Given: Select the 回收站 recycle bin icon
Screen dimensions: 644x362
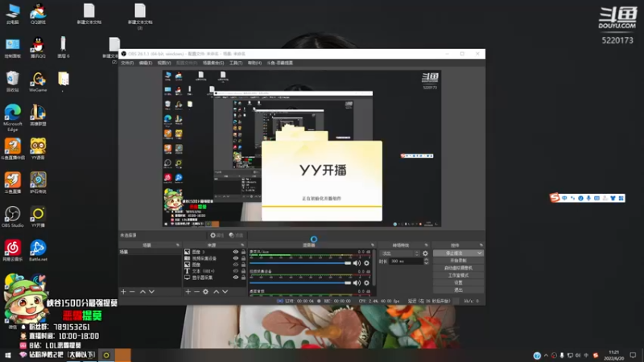Looking at the screenshot, I should point(12,81).
